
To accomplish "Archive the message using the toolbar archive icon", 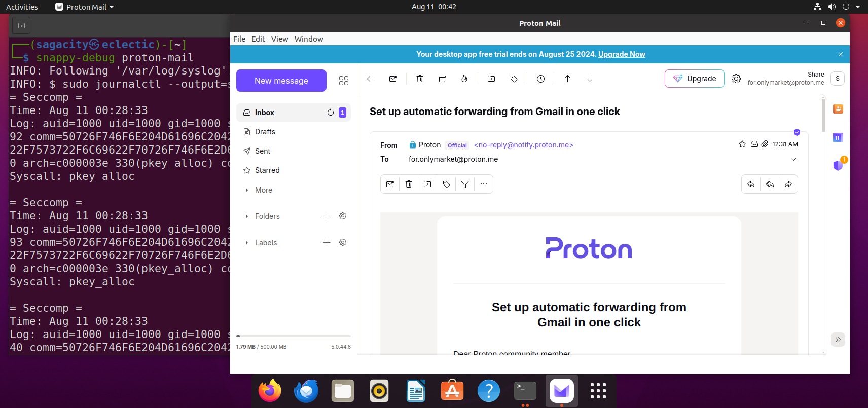I will click(442, 79).
